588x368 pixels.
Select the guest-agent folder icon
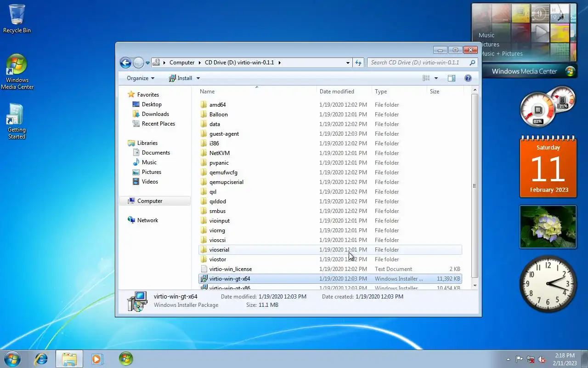tap(204, 134)
